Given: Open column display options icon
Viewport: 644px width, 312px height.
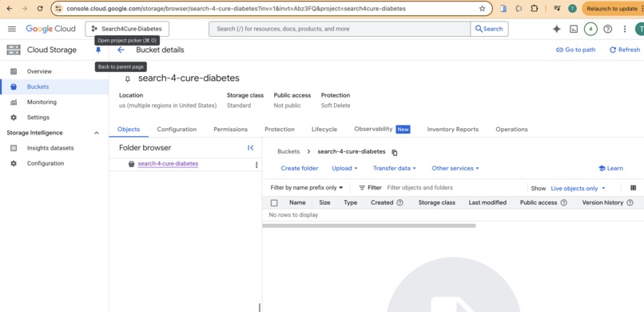Looking at the screenshot, I should pos(633,188).
